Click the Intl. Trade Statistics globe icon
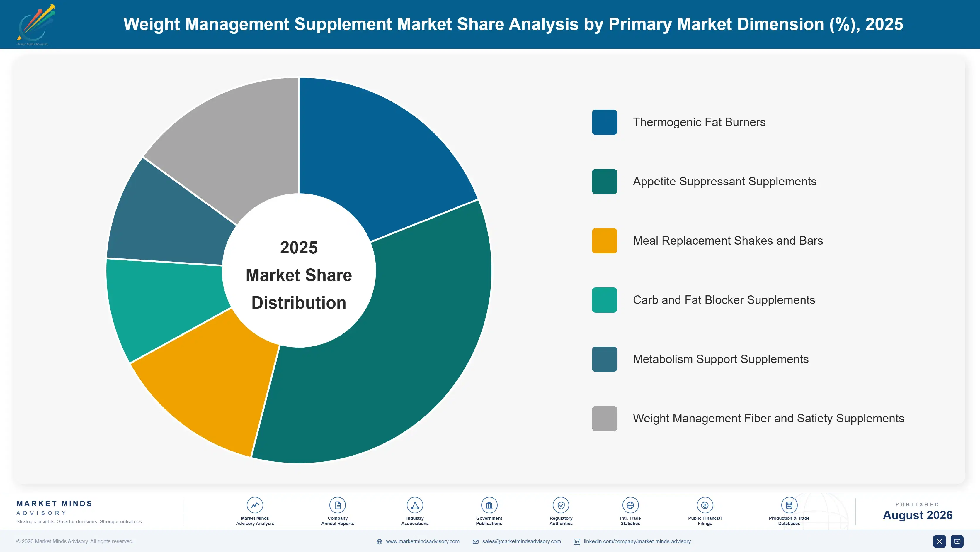Viewport: 980px width, 552px height. (630, 505)
